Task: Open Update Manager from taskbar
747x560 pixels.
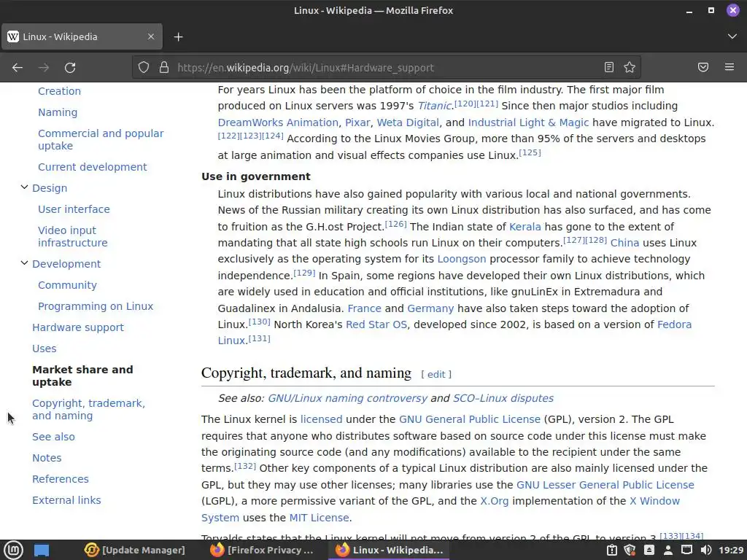Action: pos(134,550)
